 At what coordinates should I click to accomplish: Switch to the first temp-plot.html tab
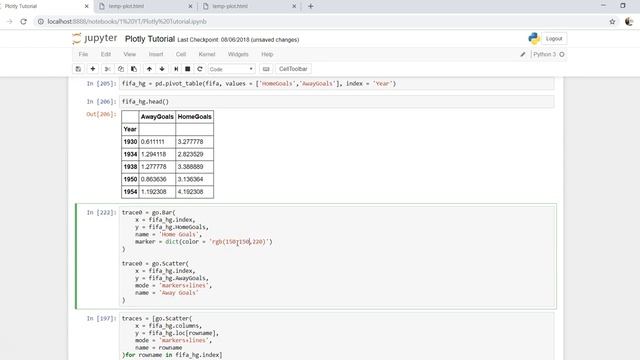pyautogui.click(x=145, y=6)
